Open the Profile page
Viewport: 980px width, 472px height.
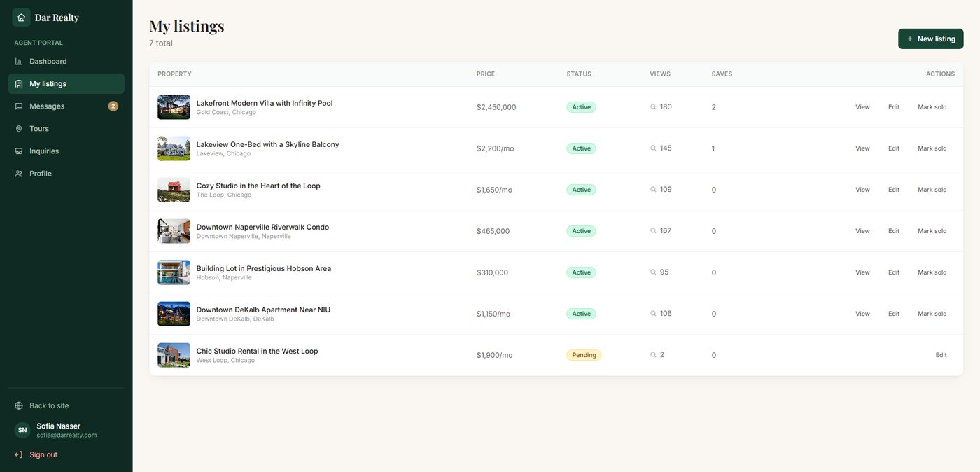click(x=66, y=174)
